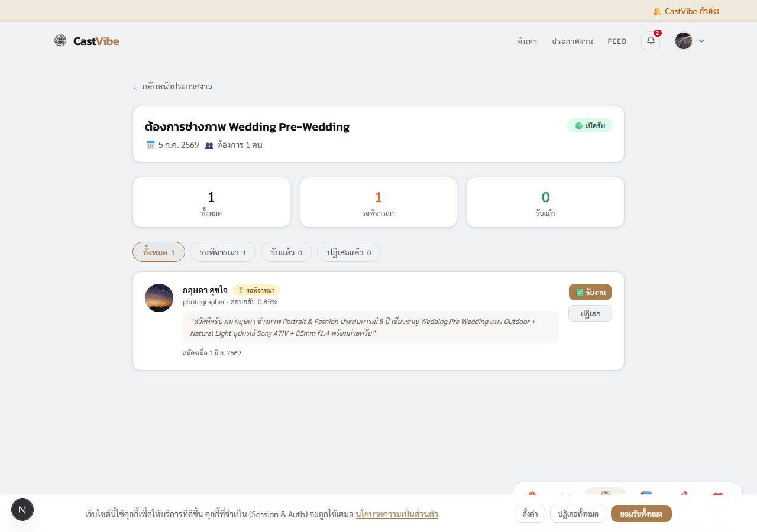Select the รอพิจารณา filter tab
757x532 pixels.
click(x=223, y=252)
